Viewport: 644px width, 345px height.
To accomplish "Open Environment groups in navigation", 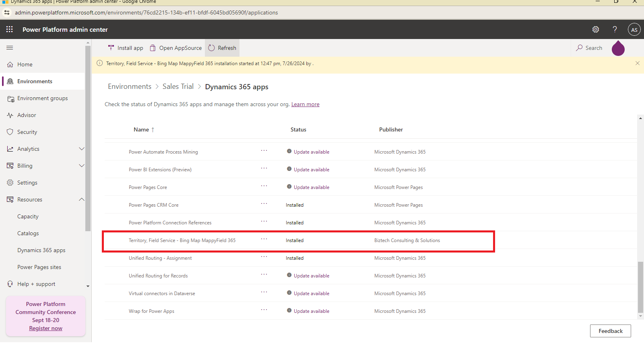I will 43,99.
